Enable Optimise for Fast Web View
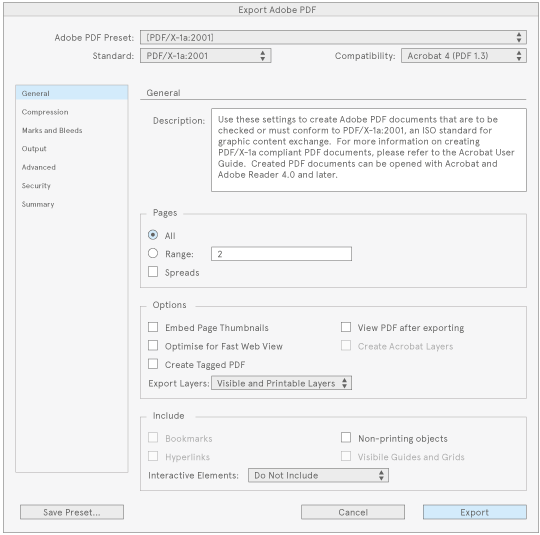The width and height of the screenshot is (540, 535). (x=153, y=346)
